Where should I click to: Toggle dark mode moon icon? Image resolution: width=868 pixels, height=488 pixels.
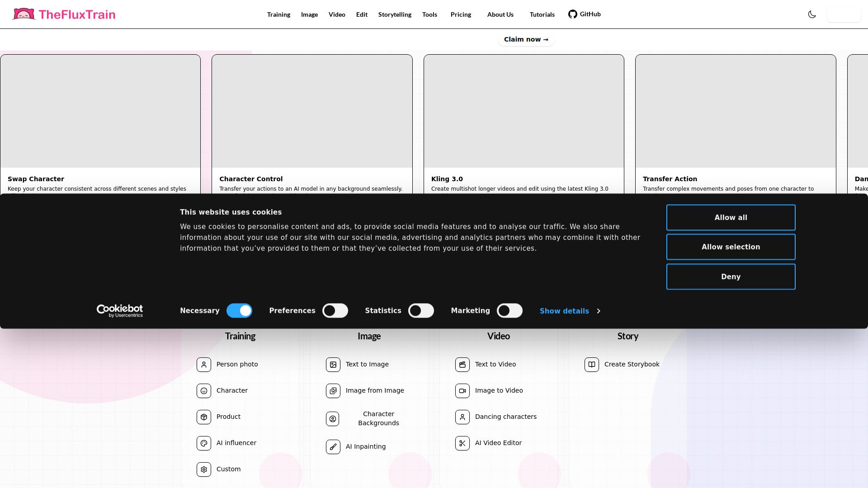pos(812,14)
